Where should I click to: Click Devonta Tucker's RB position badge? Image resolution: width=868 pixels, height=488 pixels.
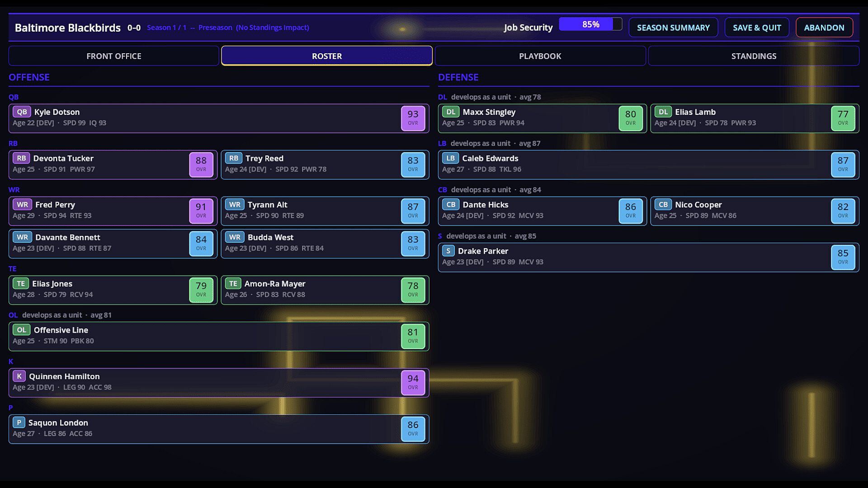point(21,158)
